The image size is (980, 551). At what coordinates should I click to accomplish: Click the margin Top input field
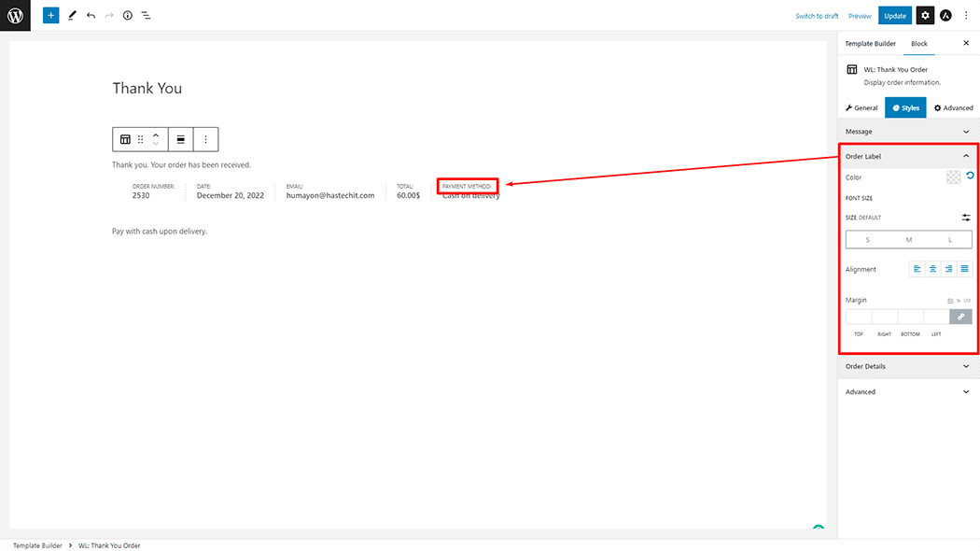[858, 317]
